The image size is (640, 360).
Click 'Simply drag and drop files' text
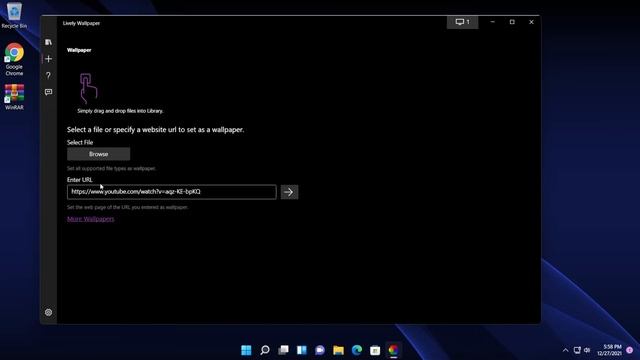[120, 111]
